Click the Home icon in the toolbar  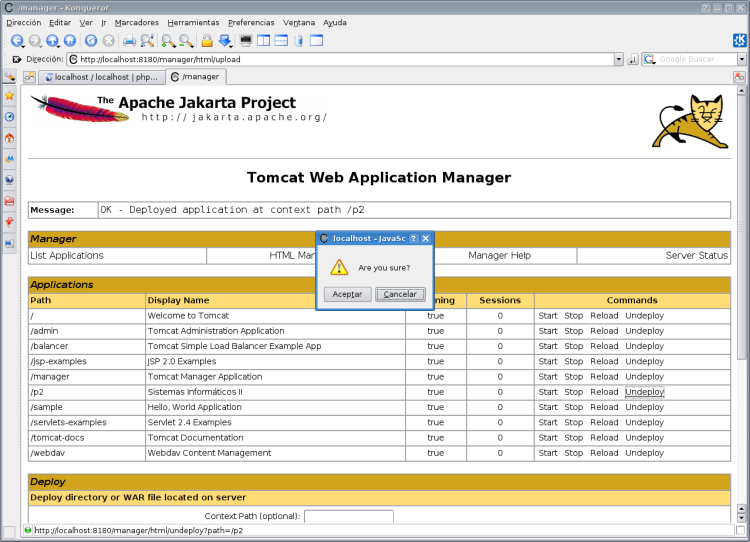point(70,41)
